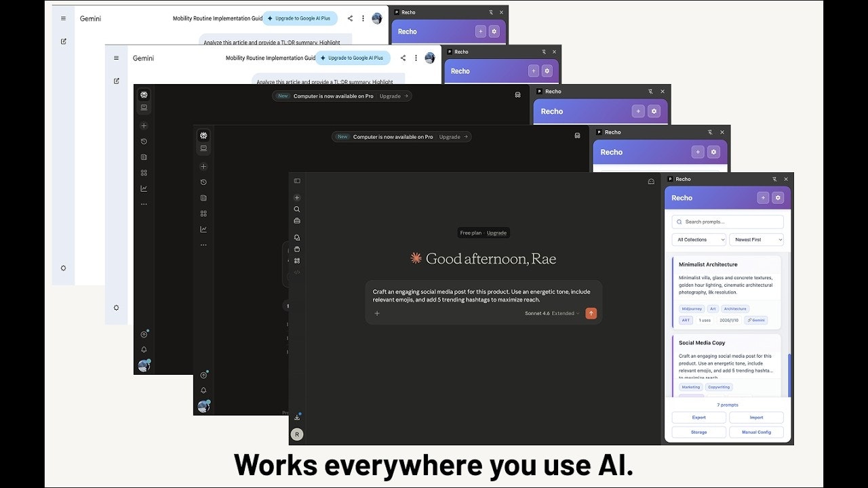Start new chat in rearmost Gemini window
868x488 pixels.
point(63,41)
